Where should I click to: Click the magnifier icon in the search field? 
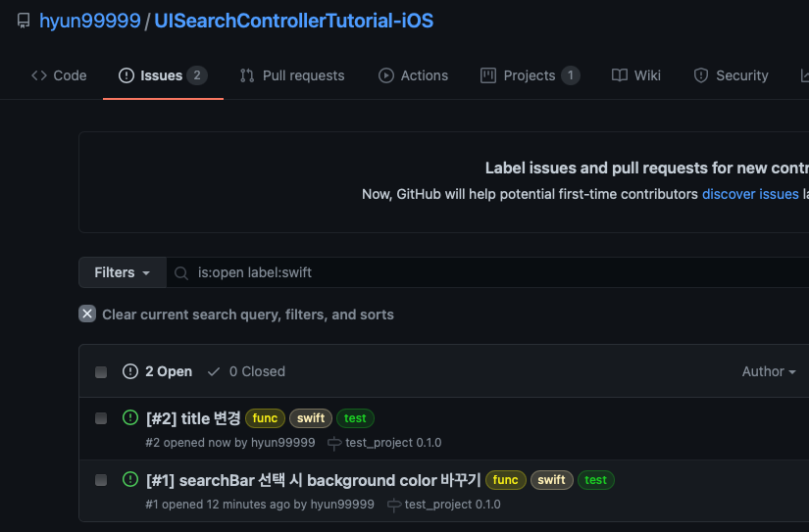click(181, 272)
